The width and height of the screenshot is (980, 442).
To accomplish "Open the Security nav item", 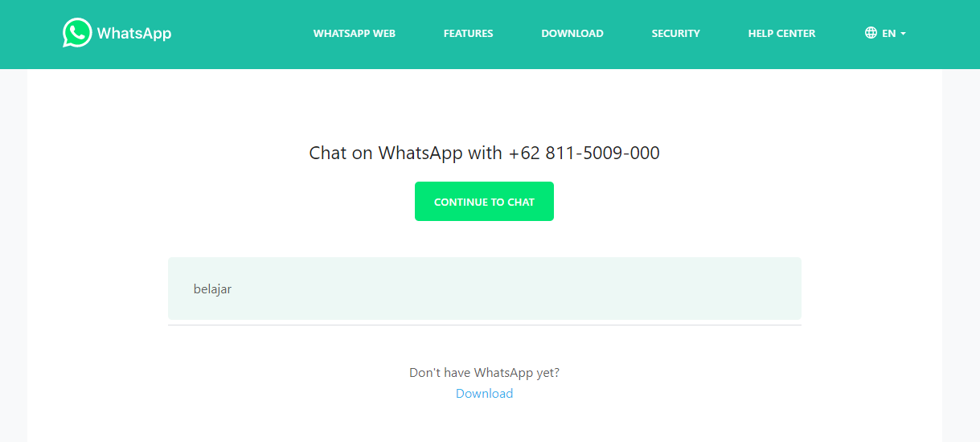I will pos(676,34).
